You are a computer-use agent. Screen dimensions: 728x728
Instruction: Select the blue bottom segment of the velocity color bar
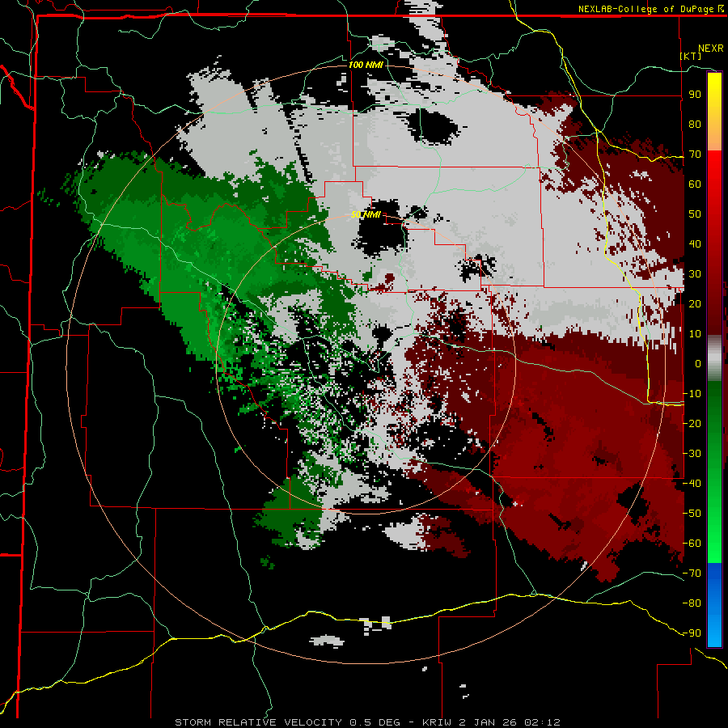(714, 604)
